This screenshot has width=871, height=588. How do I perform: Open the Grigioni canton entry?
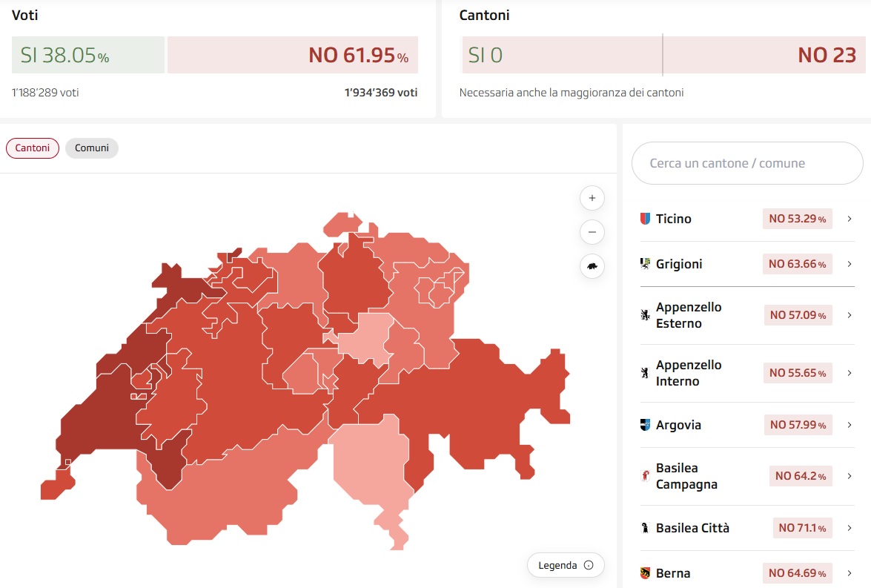pos(679,264)
